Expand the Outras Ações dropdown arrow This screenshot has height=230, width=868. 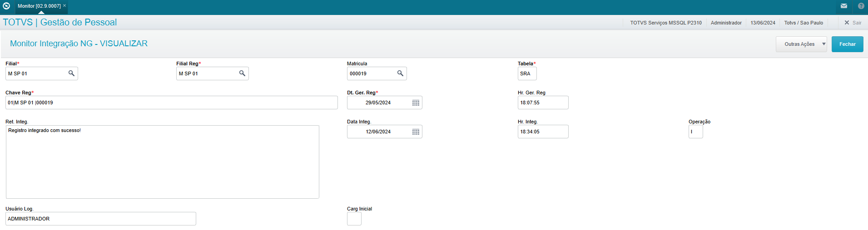[823, 44]
